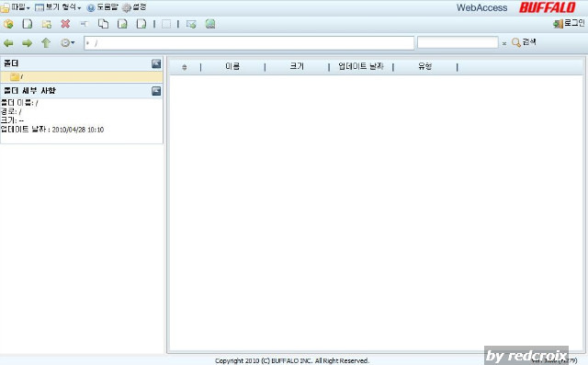Select the root folder / in tree
Image resolution: width=588 pixels, height=365 pixels.
(x=82, y=77)
